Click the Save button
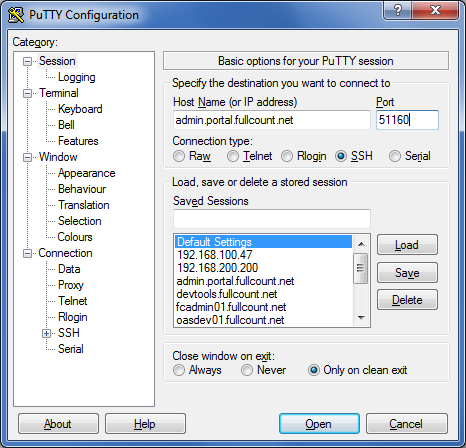 point(407,273)
